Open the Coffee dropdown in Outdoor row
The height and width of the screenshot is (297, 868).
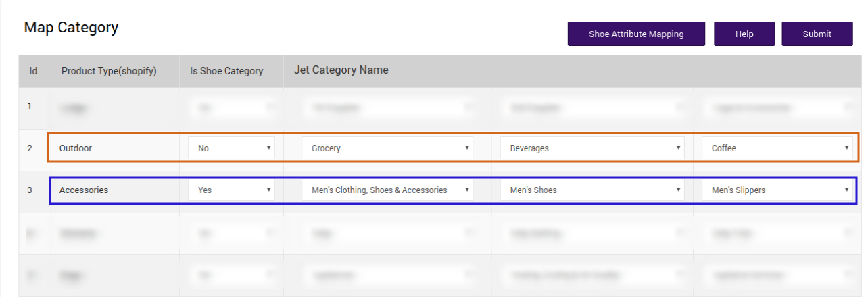(x=777, y=148)
